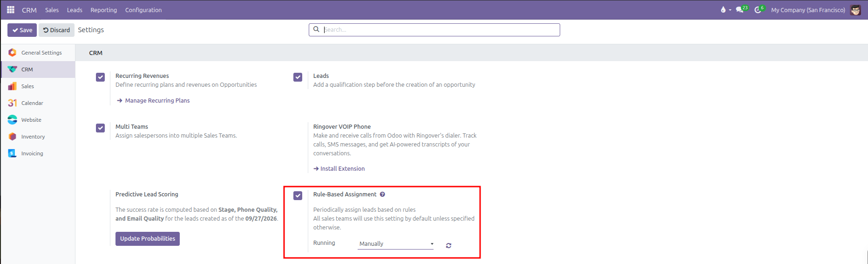Toggle Rule-Based Assignment checkbox
Image resolution: width=868 pixels, height=264 pixels.
point(298,195)
